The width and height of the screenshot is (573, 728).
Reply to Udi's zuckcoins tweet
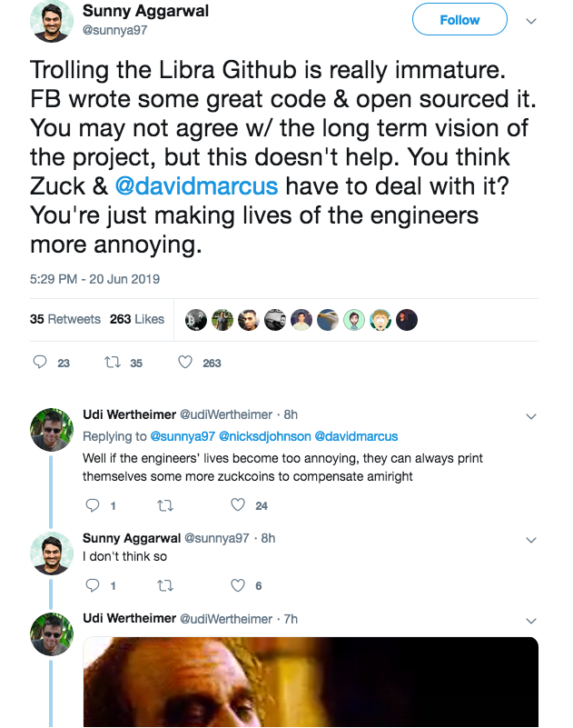(x=91, y=505)
